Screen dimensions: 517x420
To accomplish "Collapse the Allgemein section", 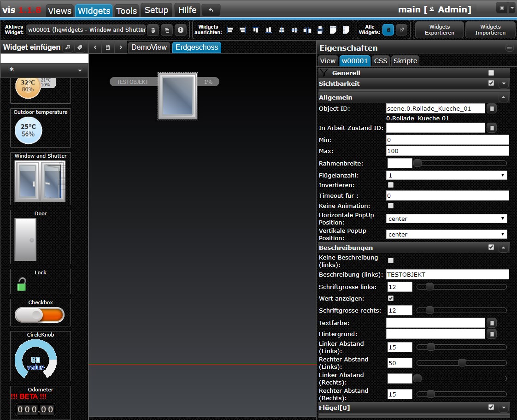I will 504,98.
